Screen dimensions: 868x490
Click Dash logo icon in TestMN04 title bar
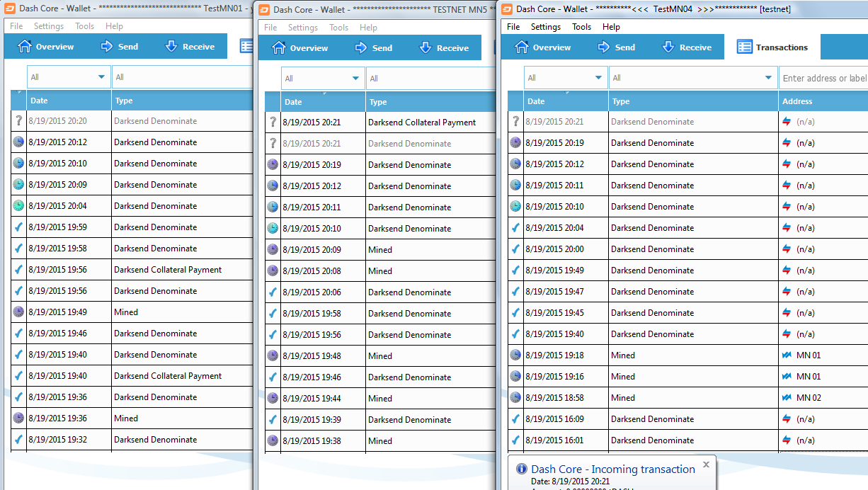(x=506, y=8)
